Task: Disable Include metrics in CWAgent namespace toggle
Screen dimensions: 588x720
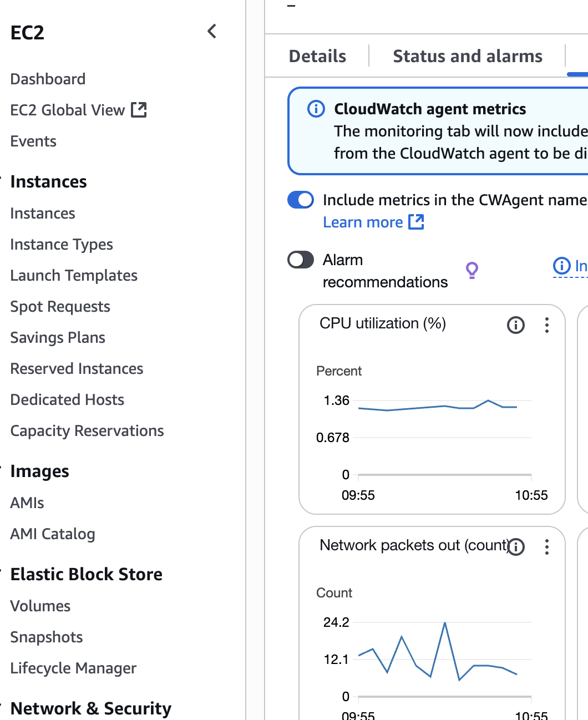Action: [301, 200]
